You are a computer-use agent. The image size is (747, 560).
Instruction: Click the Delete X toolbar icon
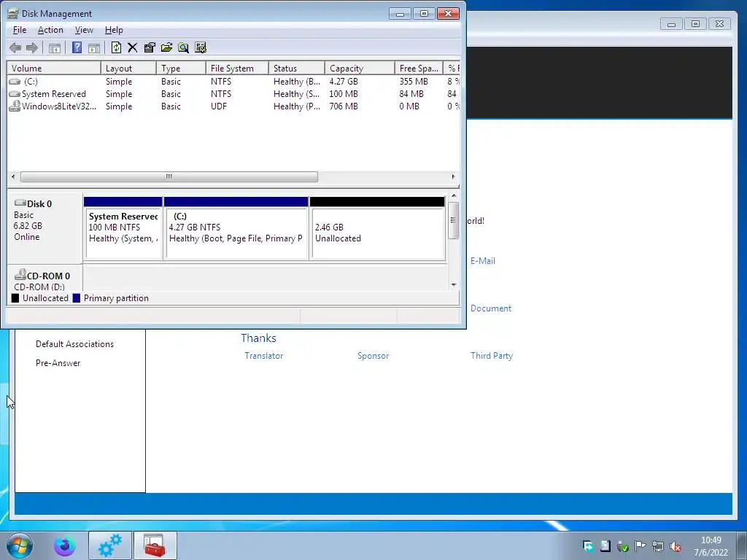pyautogui.click(x=133, y=47)
